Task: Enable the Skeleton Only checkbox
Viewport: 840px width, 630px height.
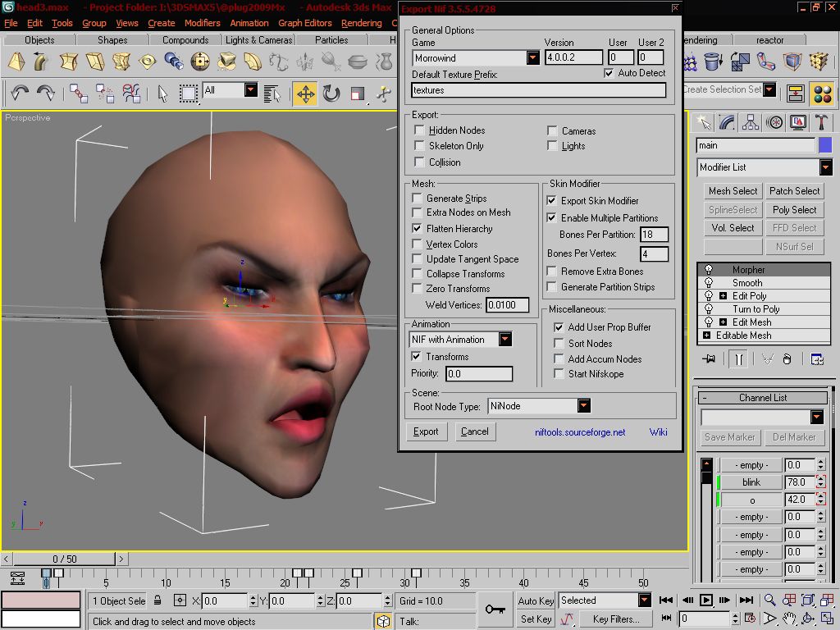Action: (419, 146)
